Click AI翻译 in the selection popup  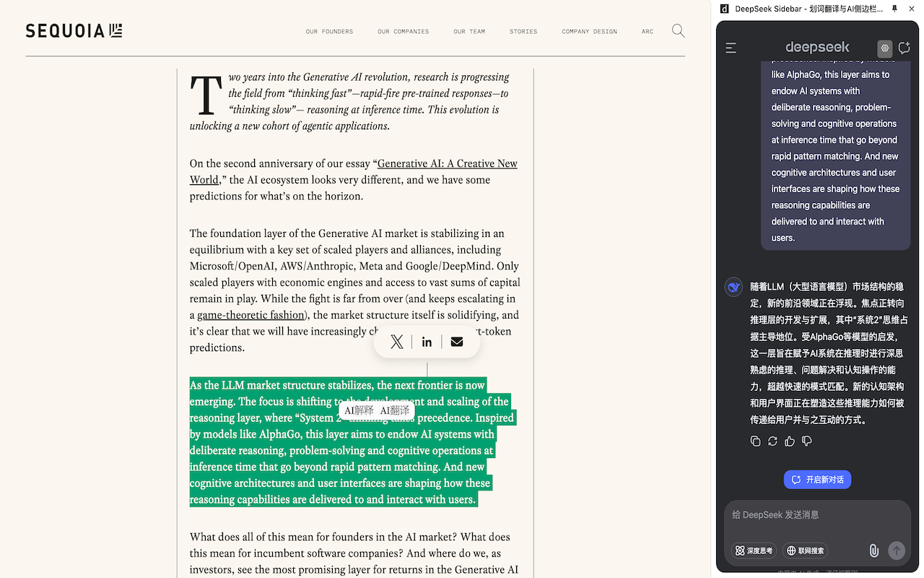click(395, 410)
